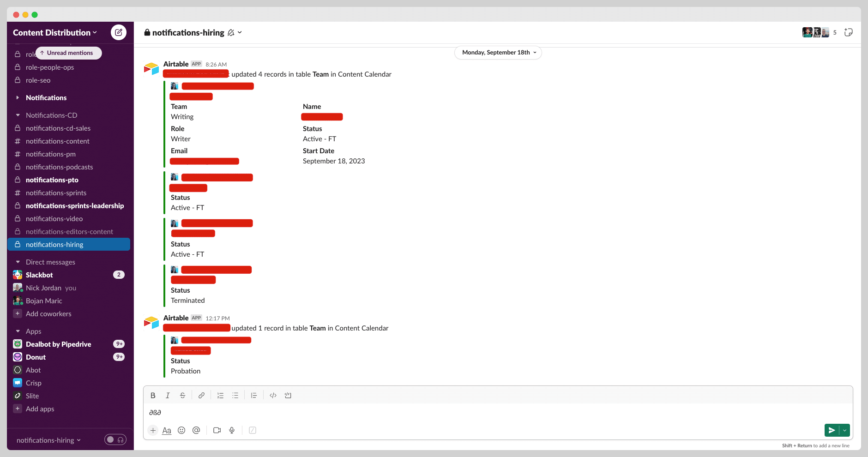The width and height of the screenshot is (868, 457).
Task: Open the emoji picker
Action: tap(181, 430)
